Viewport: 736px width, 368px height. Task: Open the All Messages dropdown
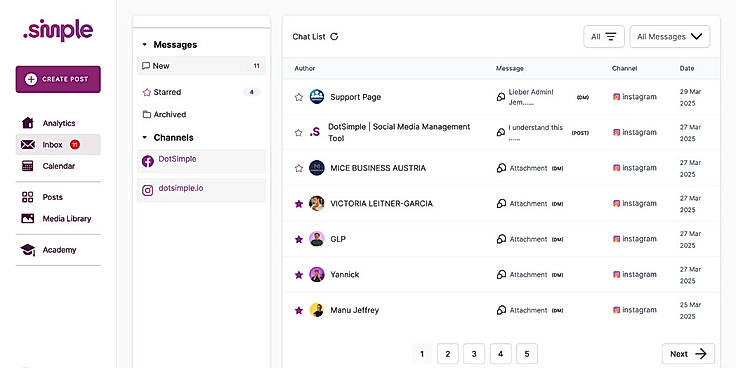tap(669, 37)
